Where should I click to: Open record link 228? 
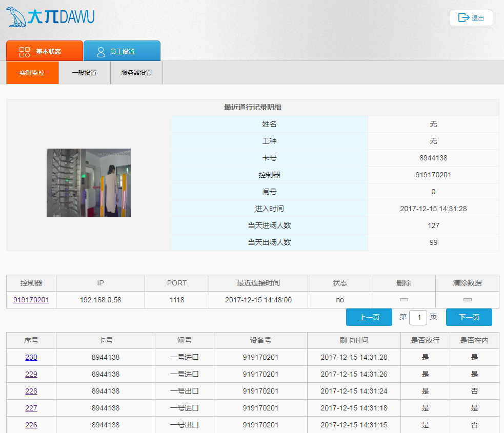[31, 391]
